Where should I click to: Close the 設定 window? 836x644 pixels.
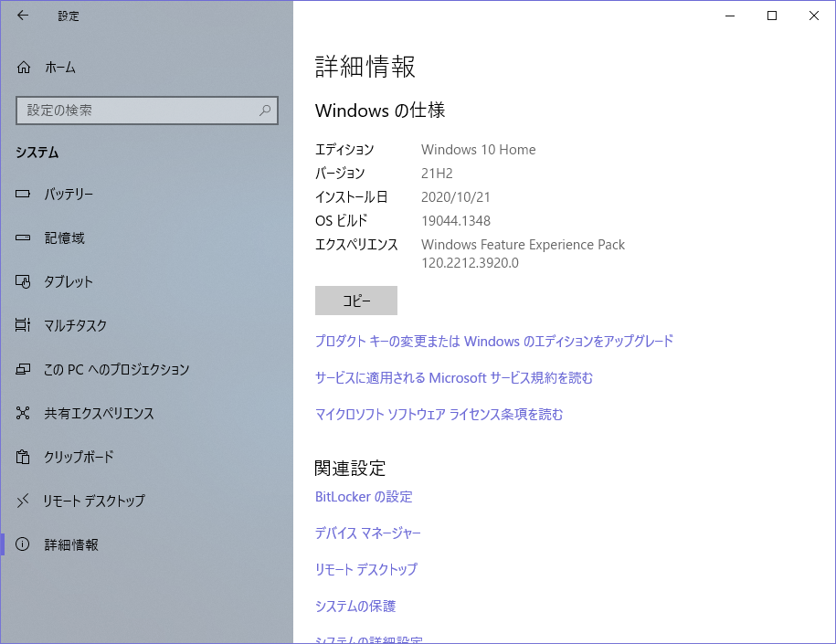(x=813, y=16)
